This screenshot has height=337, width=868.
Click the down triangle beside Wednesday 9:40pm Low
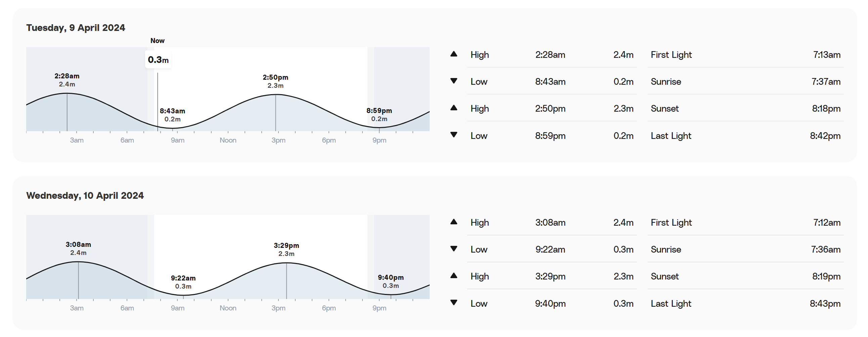(454, 303)
